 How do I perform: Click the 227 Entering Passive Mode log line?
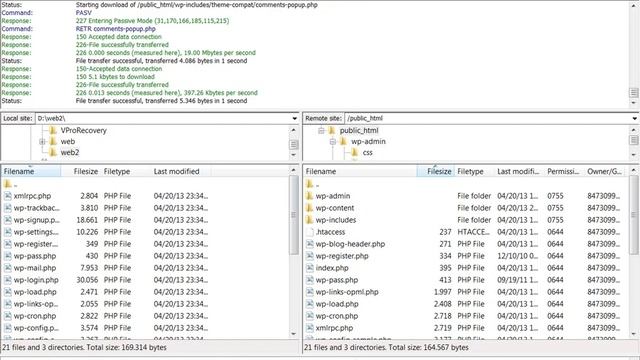152,21
